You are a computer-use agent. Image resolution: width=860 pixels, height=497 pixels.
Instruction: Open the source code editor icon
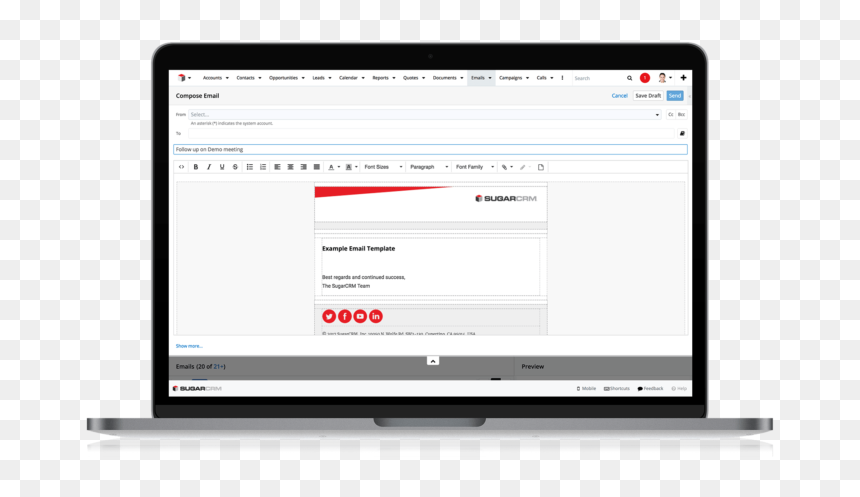click(182, 167)
